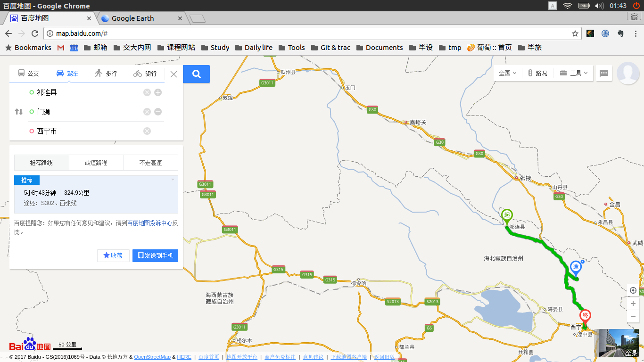Select the 不走高速 no-highway option

tap(151, 163)
